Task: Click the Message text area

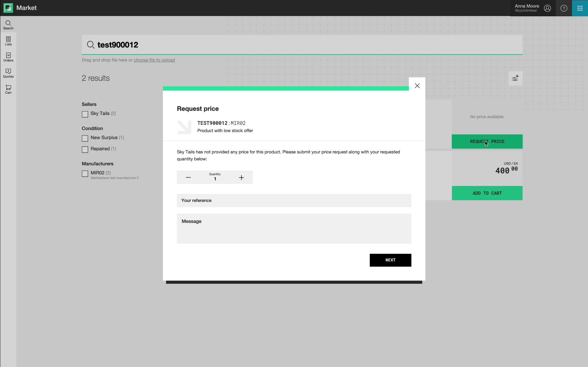Action: (294, 228)
